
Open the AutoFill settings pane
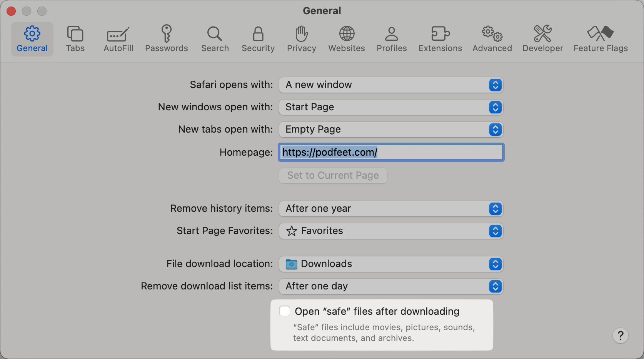coord(118,39)
